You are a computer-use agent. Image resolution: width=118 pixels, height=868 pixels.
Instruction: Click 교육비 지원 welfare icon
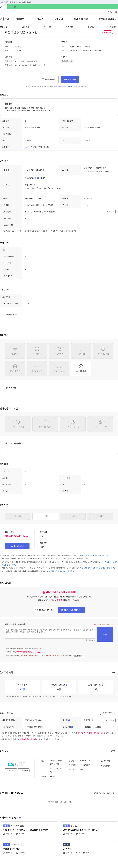pos(81,351)
